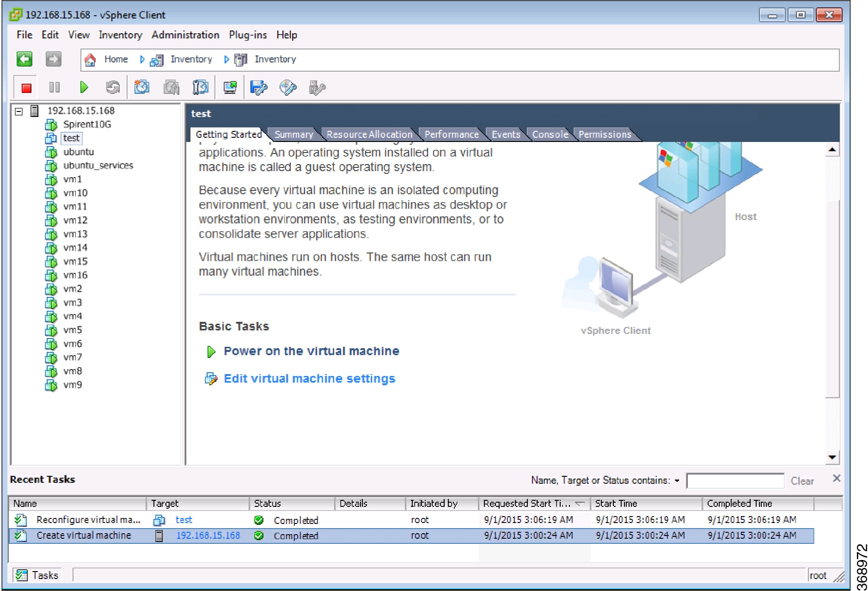Click the Home icon in the breadcrumb
The width and height of the screenshot is (868, 591).
click(x=90, y=60)
